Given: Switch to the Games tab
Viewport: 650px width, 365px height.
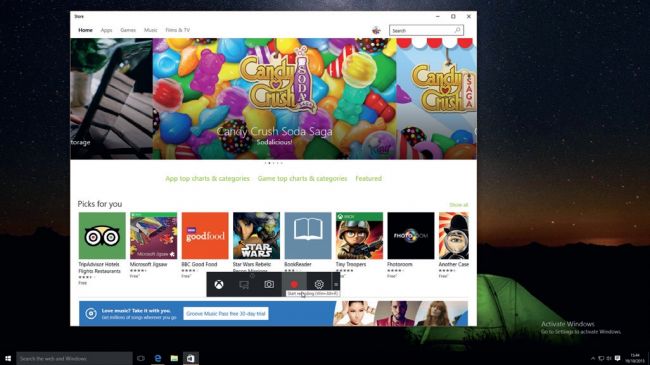Looking at the screenshot, I should (128, 30).
